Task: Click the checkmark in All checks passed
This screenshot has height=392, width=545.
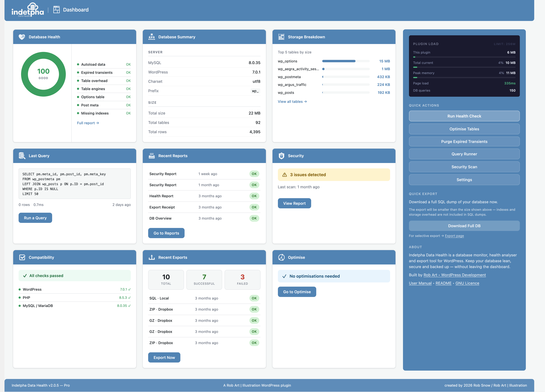Action: (x=25, y=276)
